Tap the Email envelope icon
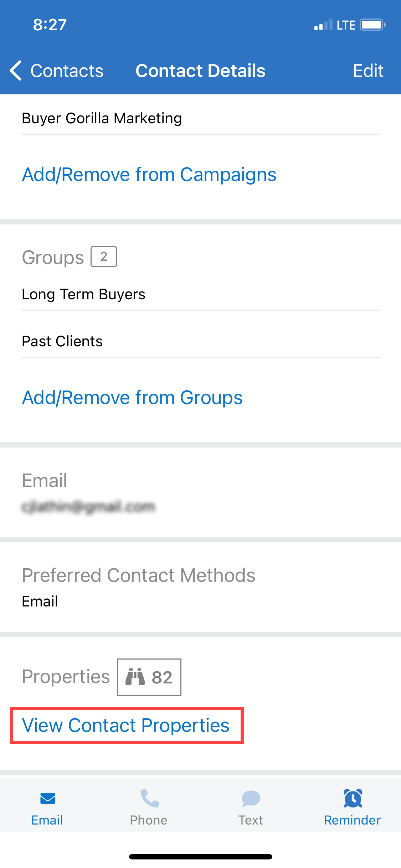The height and width of the screenshot is (868, 401). pos(48,799)
